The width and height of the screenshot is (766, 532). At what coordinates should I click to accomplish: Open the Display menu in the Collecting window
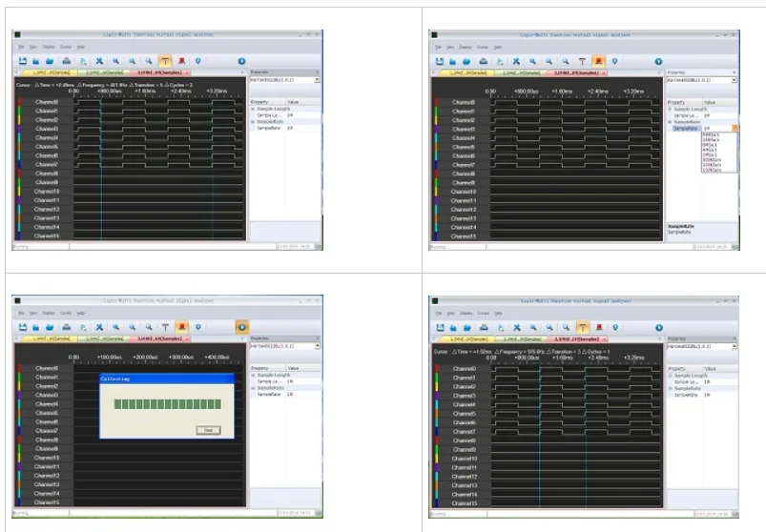tap(49, 313)
